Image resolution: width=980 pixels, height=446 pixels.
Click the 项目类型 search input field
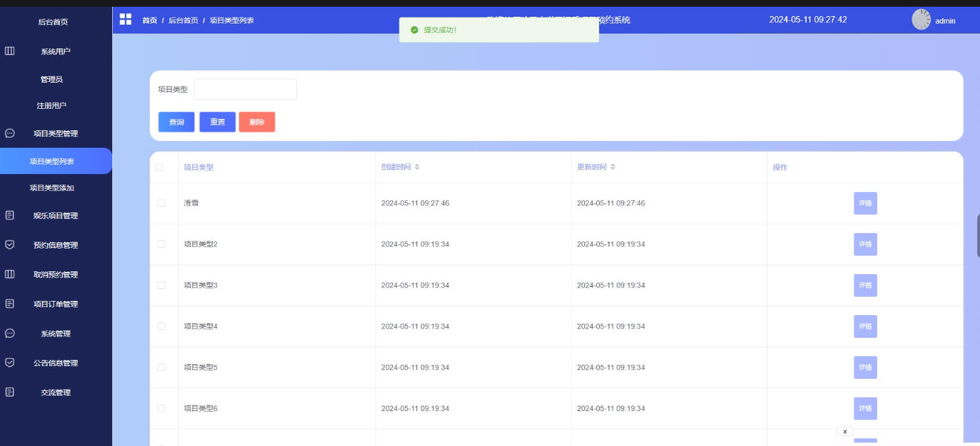pyautogui.click(x=245, y=89)
